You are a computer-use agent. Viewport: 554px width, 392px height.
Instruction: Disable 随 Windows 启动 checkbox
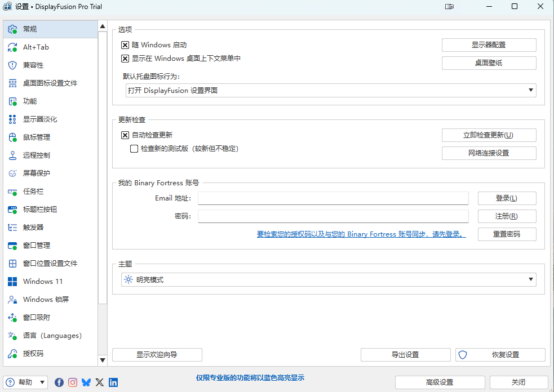pyautogui.click(x=125, y=45)
